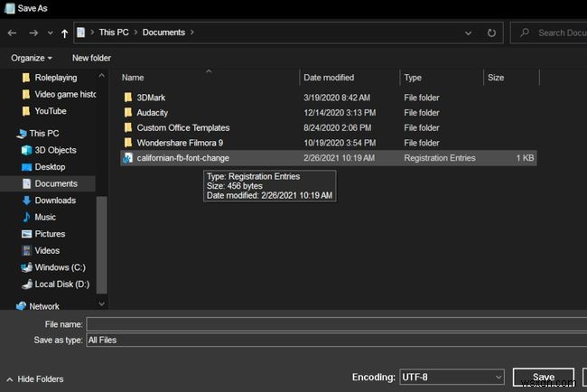The image size is (587, 392).
Task: Select the 'californian-fb-font-change' file name
Action: click(x=182, y=158)
